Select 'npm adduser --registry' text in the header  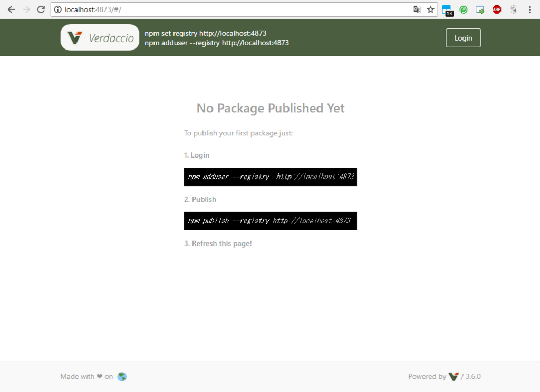pyautogui.click(x=182, y=43)
